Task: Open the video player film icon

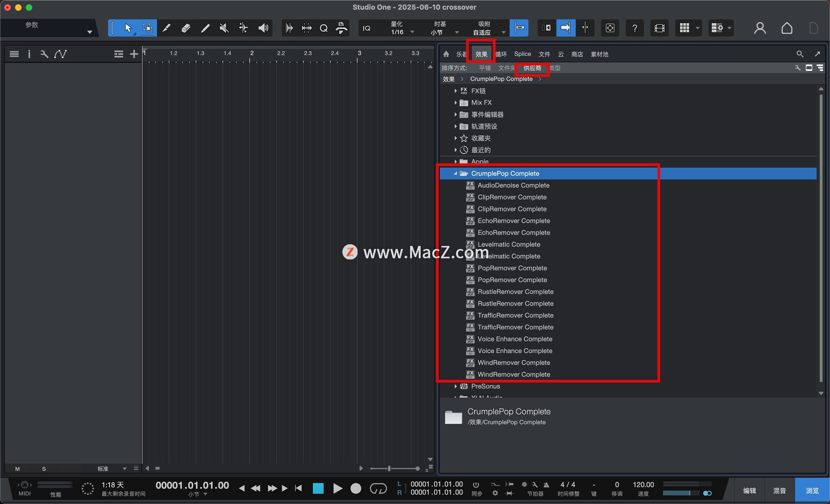Action: (659, 28)
